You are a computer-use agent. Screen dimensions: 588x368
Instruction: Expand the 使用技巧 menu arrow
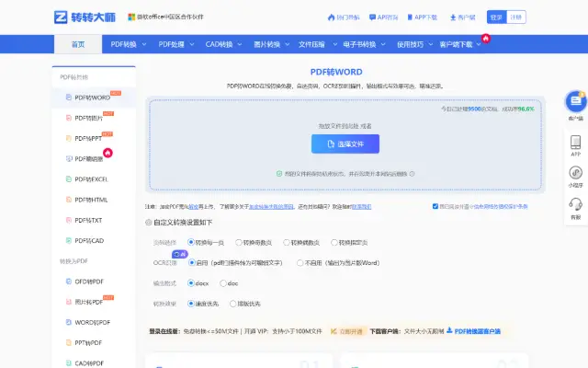(431, 44)
